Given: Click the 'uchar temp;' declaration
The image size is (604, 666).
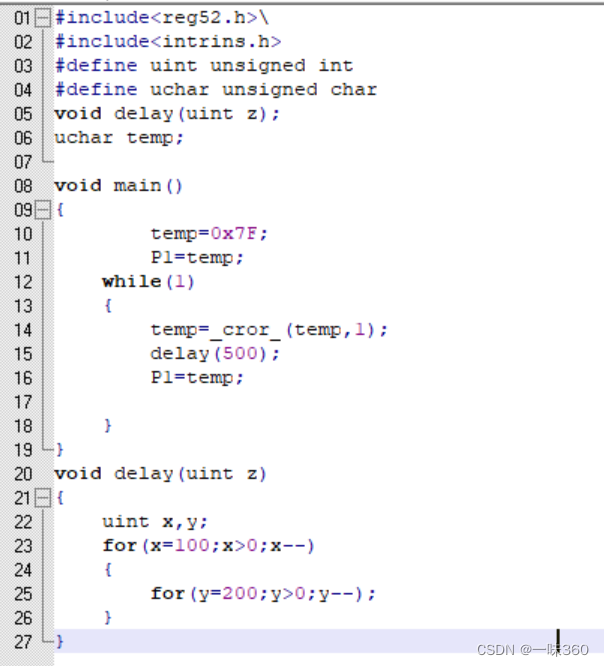Looking at the screenshot, I should (x=119, y=138).
